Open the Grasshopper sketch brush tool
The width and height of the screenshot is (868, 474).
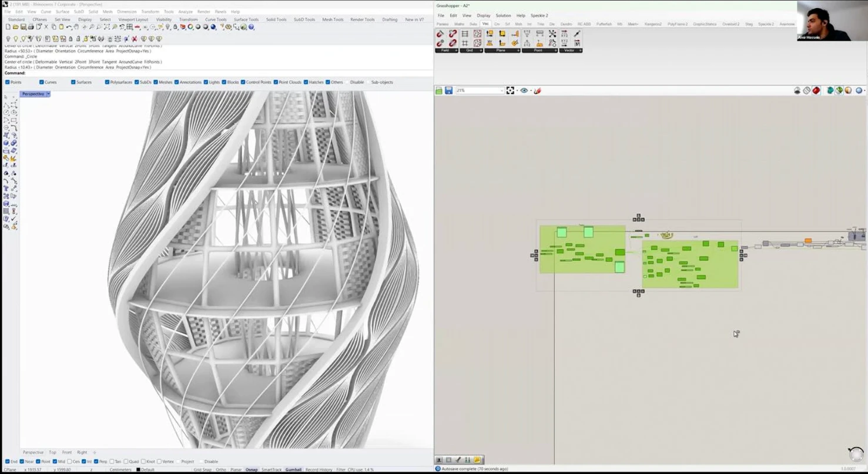tap(537, 90)
